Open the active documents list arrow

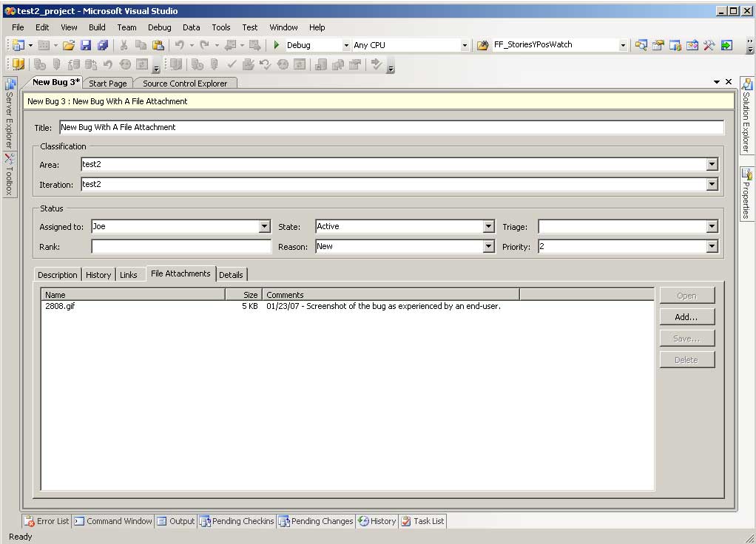click(x=717, y=82)
